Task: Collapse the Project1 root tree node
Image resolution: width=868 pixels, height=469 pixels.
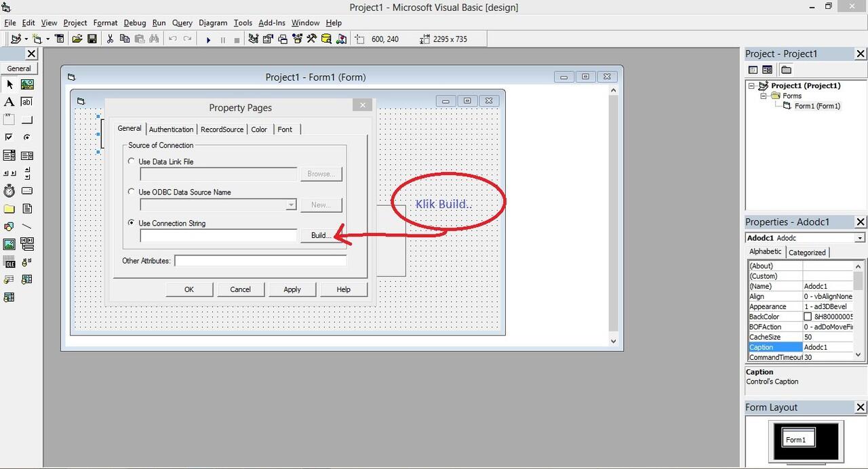Action: (x=751, y=86)
